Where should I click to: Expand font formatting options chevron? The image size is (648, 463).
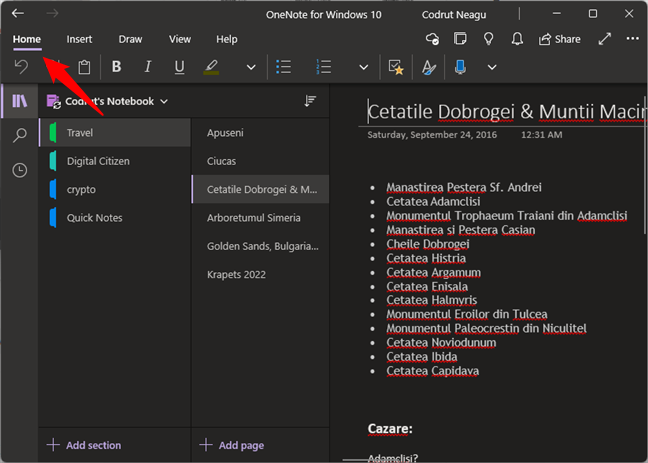pos(251,67)
